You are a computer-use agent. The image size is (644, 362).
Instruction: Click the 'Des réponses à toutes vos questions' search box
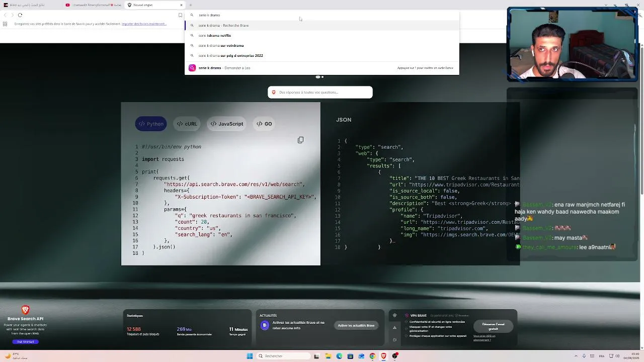pos(320,93)
